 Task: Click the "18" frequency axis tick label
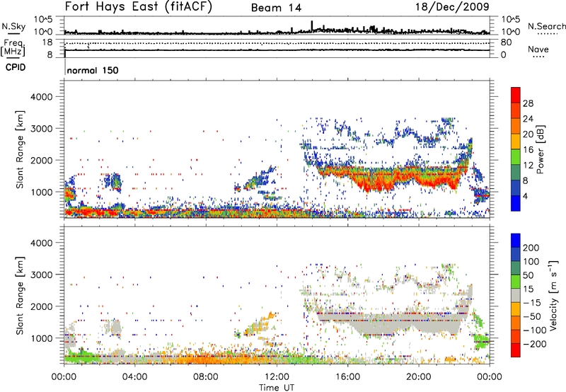(x=47, y=42)
